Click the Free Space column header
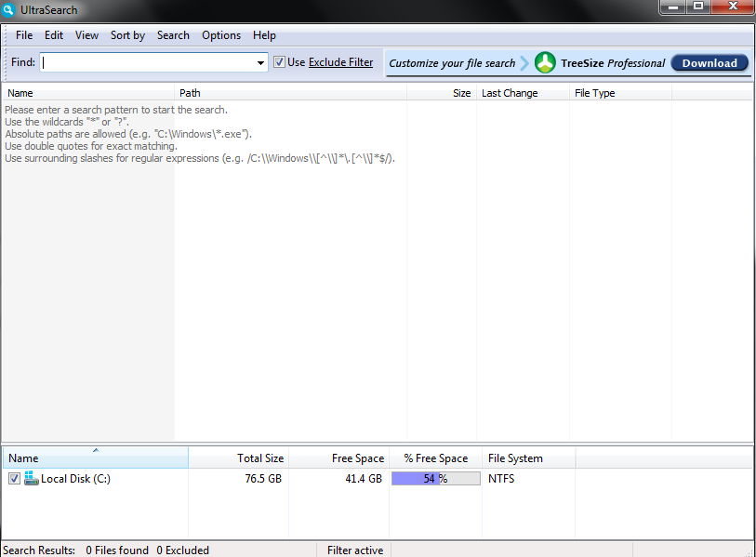The image size is (756, 557). [x=339, y=458]
